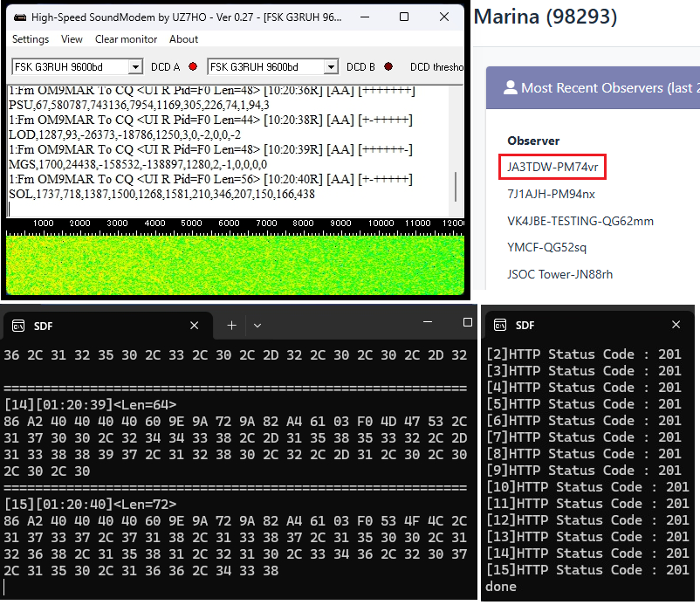Open the About menu in SoundModem

point(183,39)
